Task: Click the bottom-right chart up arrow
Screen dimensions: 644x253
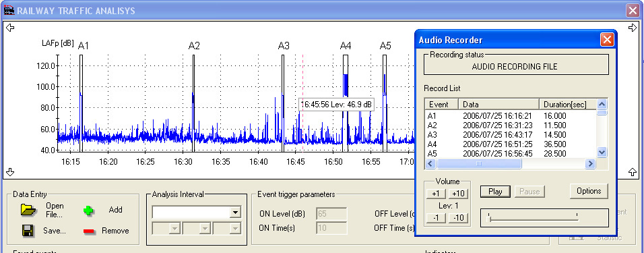Action: (x=633, y=172)
